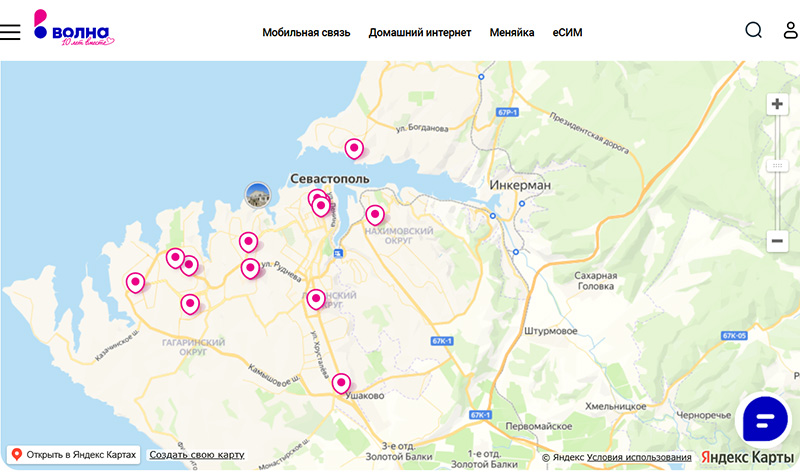
Task: Click the train station icon on map
Action: click(x=338, y=253)
